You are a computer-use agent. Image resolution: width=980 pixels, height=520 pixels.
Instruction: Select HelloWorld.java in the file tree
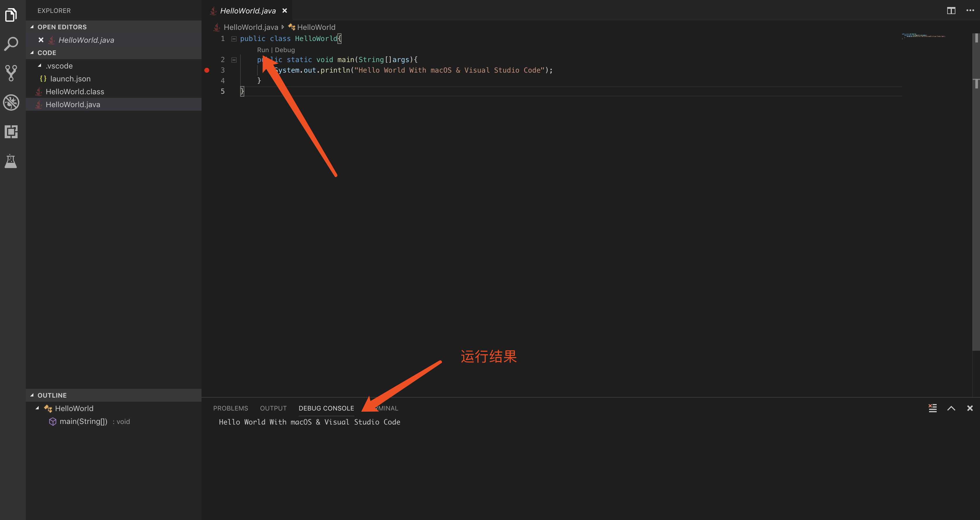113,105
